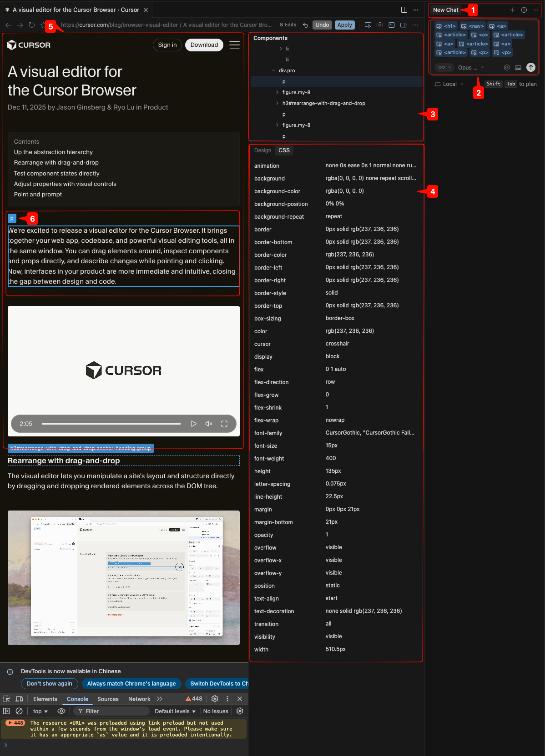This screenshot has height=756, width=545.
Task: Attach an image in chat input
Action: (518, 67)
